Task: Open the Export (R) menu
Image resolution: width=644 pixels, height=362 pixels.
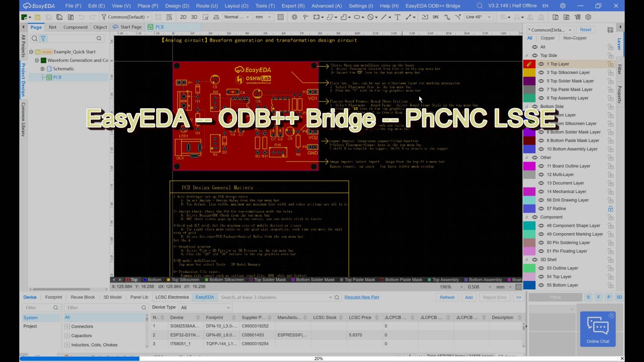Action: 293,6
